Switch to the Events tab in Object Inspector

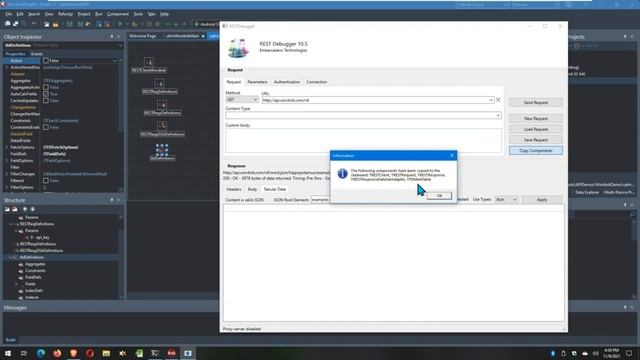[x=37, y=54]
